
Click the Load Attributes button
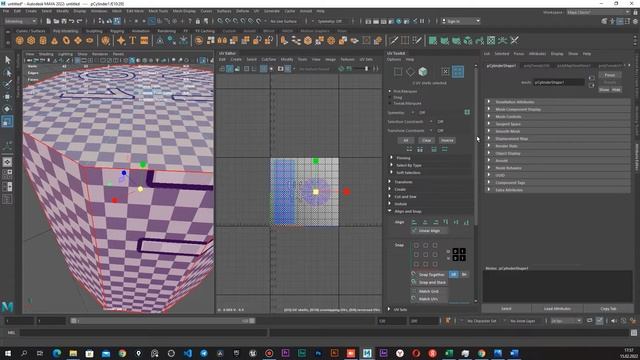point(557,309)
